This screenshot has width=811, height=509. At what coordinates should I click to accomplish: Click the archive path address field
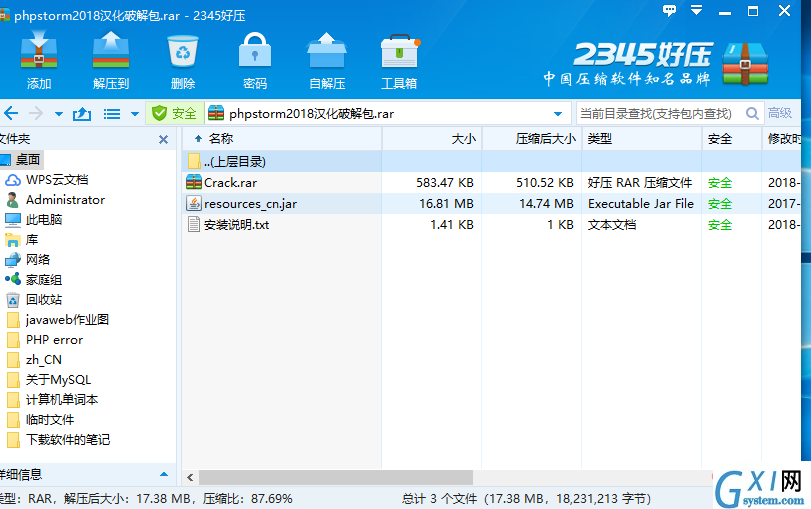[387, 113]
